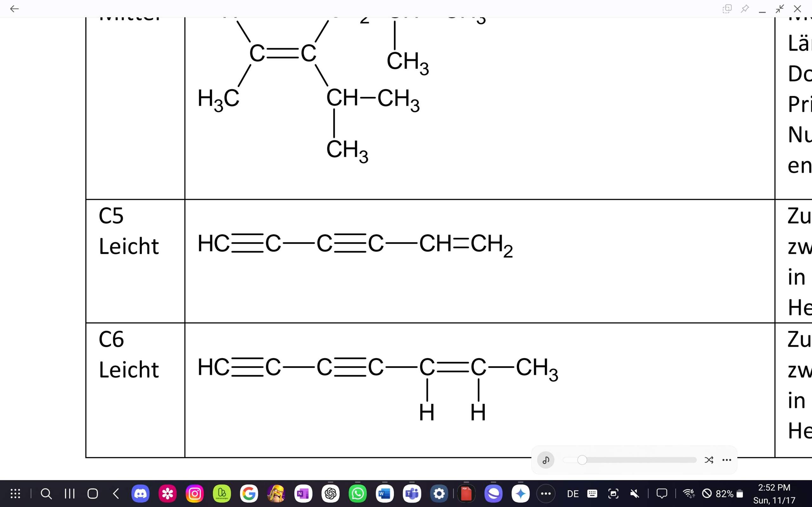Viewport: 812px width, 507px height.
Task: Open ChatGPT from the taskbar
Action: point(331,493)
